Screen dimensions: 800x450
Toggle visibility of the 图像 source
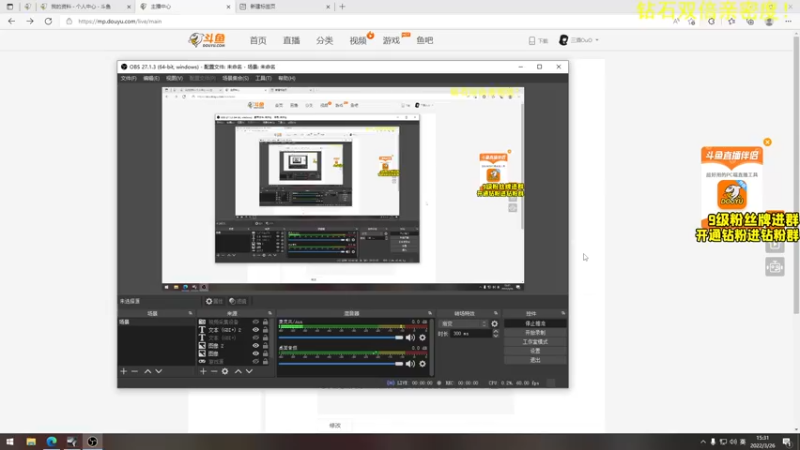click(x=256, y=354)
